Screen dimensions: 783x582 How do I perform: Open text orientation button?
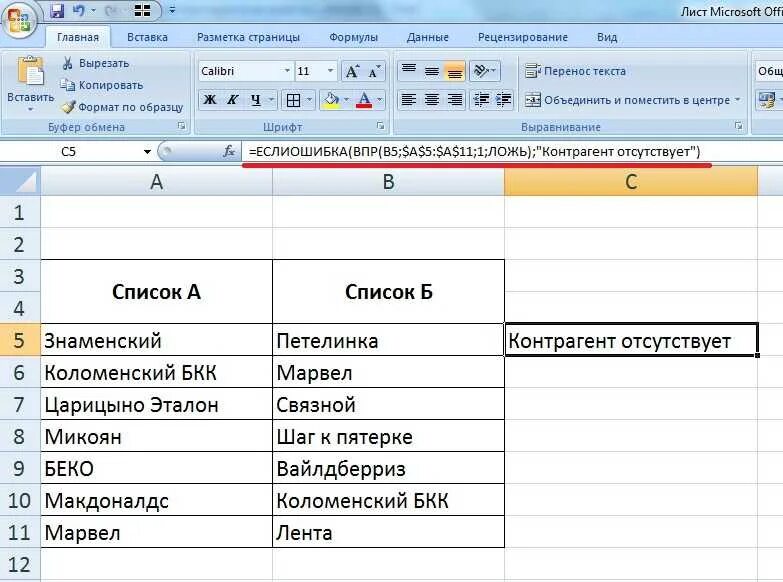click(483, 71)
